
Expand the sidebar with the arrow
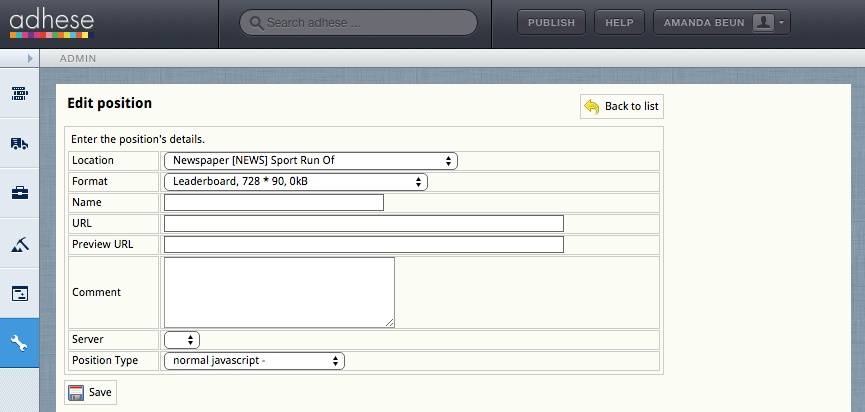click(x=30, y=58)
